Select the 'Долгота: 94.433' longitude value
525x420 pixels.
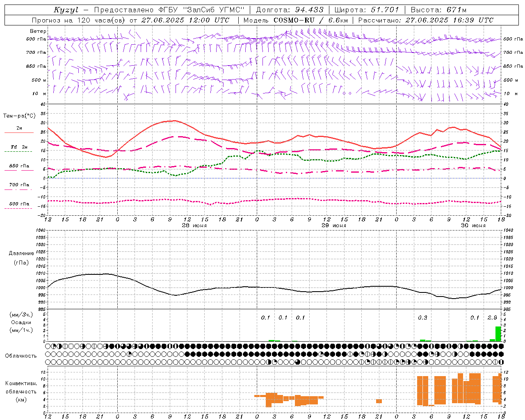290,10
